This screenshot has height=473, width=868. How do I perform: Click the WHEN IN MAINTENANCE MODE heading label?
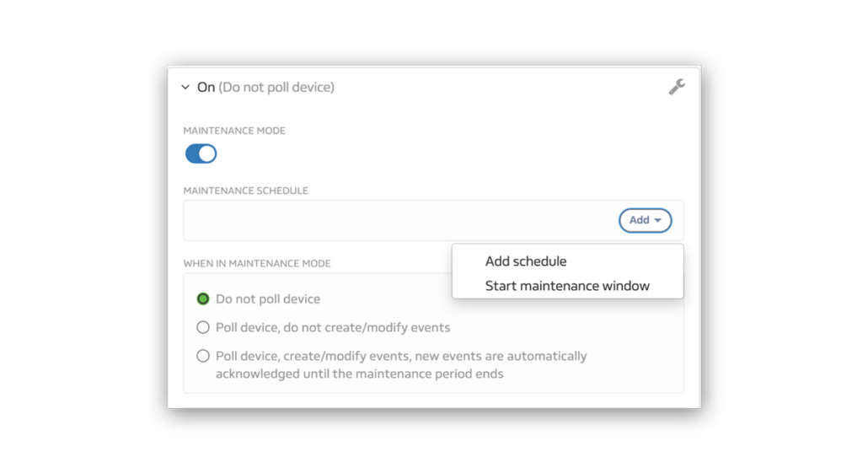257,264
